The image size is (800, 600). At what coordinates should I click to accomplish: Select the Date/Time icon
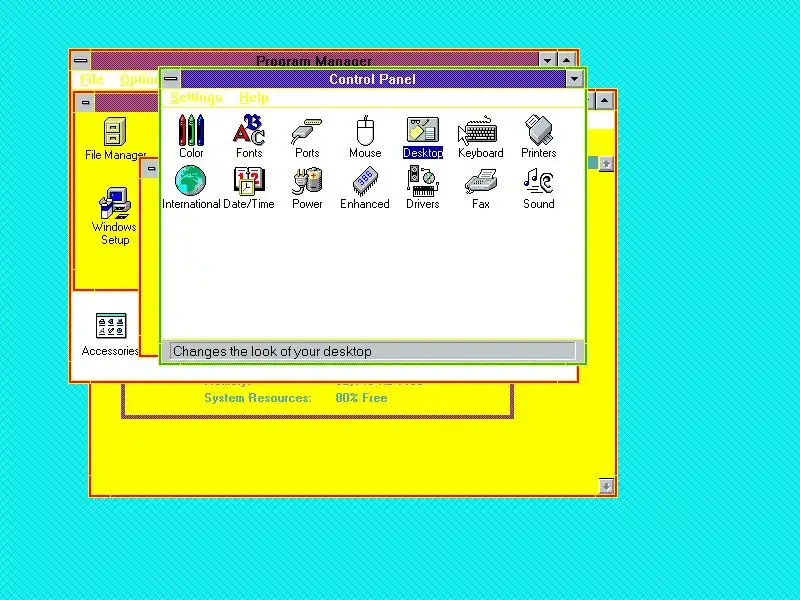pos(248,187)
